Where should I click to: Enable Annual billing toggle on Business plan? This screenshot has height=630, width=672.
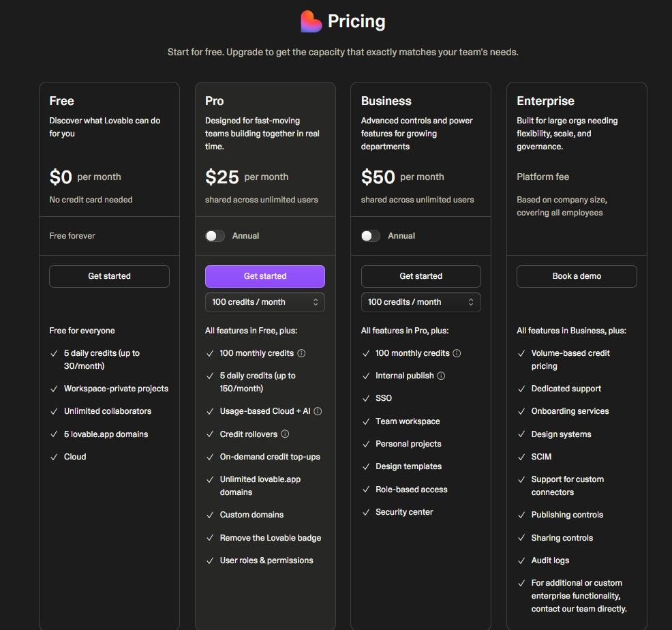pos(371,237)
